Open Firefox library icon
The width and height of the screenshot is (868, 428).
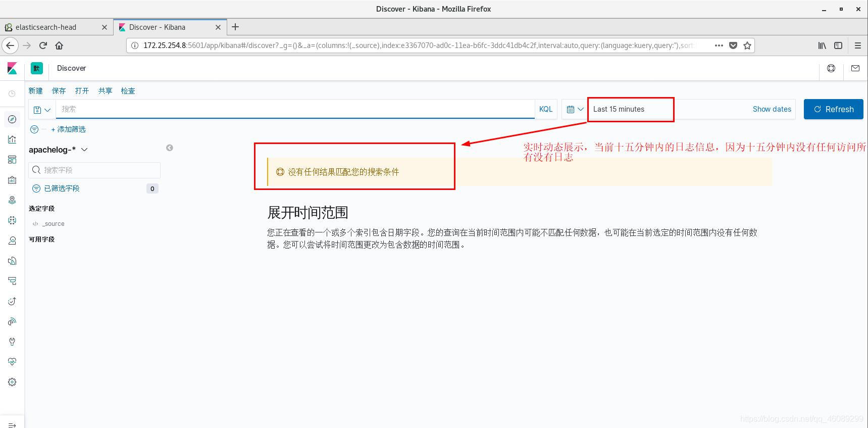tap(822, 45)
